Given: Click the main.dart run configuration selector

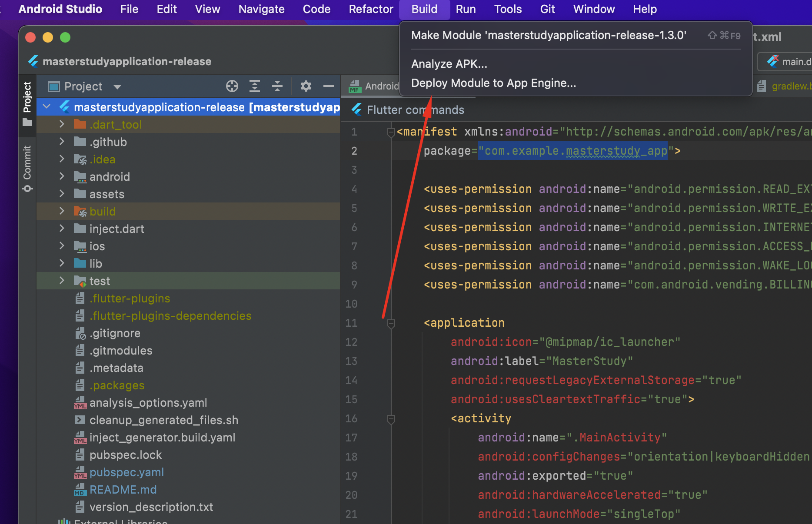Looking at the screenshot, I should pos(785,62).
